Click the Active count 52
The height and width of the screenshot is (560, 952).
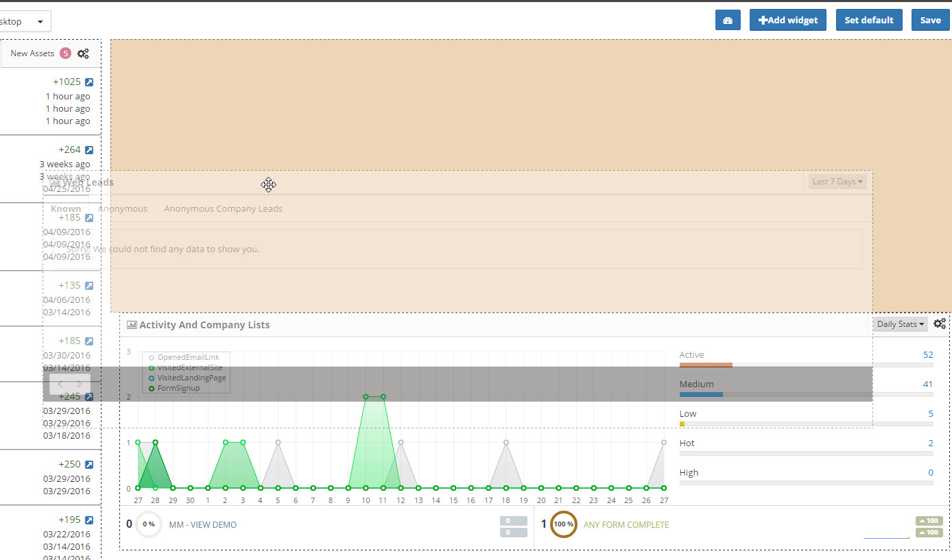tap(928, 355)
